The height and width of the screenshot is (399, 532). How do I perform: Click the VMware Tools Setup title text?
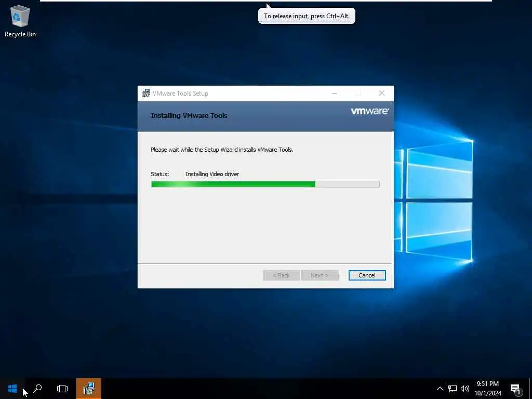[x=180, y=94]
